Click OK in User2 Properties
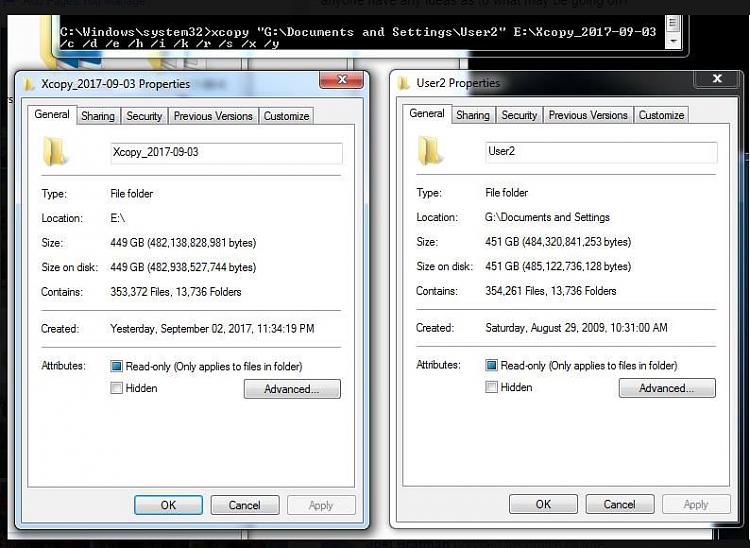 543,504
